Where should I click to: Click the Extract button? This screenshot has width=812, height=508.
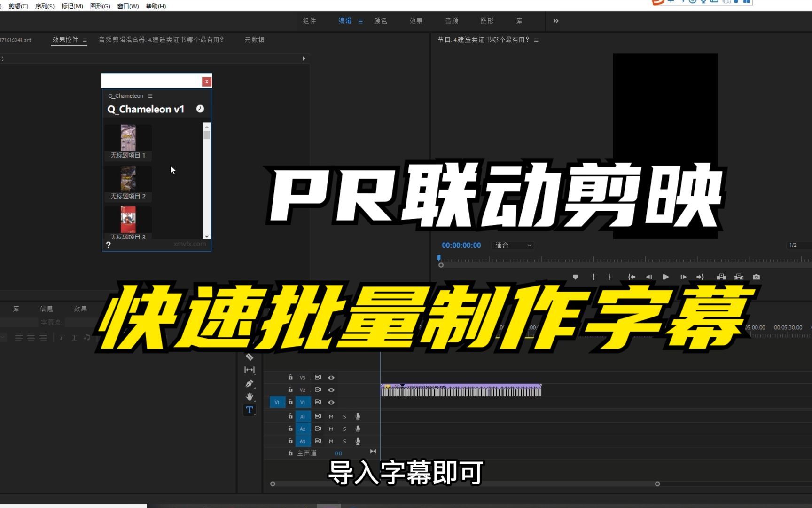pos(739,277)
